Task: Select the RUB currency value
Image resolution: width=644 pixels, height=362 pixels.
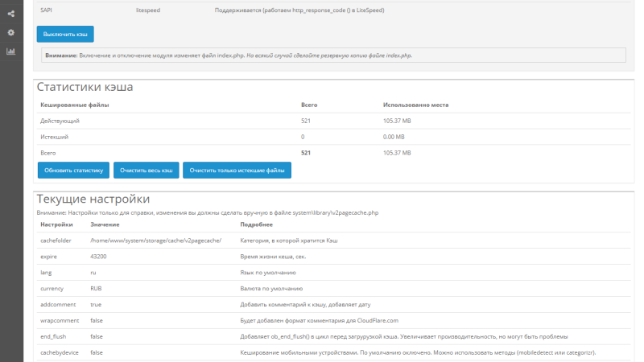Action: pyautogui.click(x=96, y=289)
